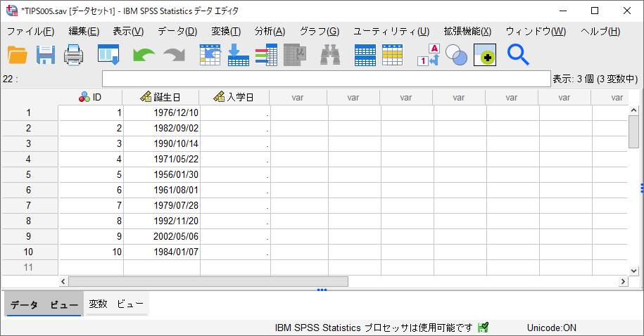Click the Go to case icon
Image resolution: width=644 pixels, height=336 pixels.
(x=210, y=55)
